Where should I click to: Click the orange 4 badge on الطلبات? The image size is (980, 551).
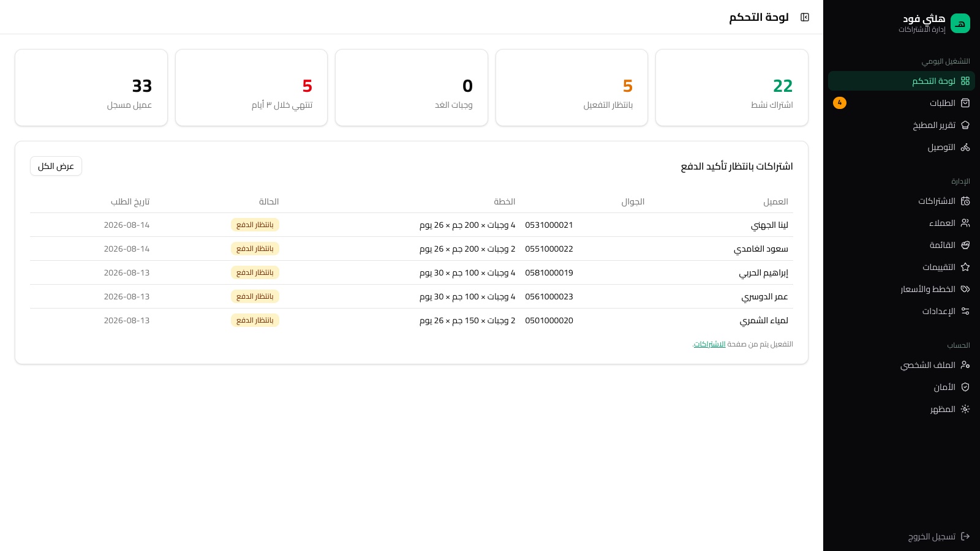click(840, 103)
